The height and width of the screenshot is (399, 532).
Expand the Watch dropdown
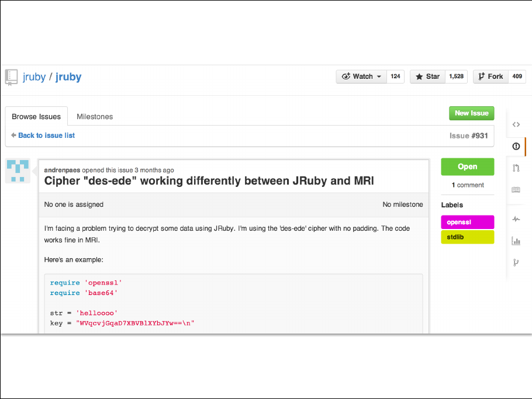click(361, 77)
